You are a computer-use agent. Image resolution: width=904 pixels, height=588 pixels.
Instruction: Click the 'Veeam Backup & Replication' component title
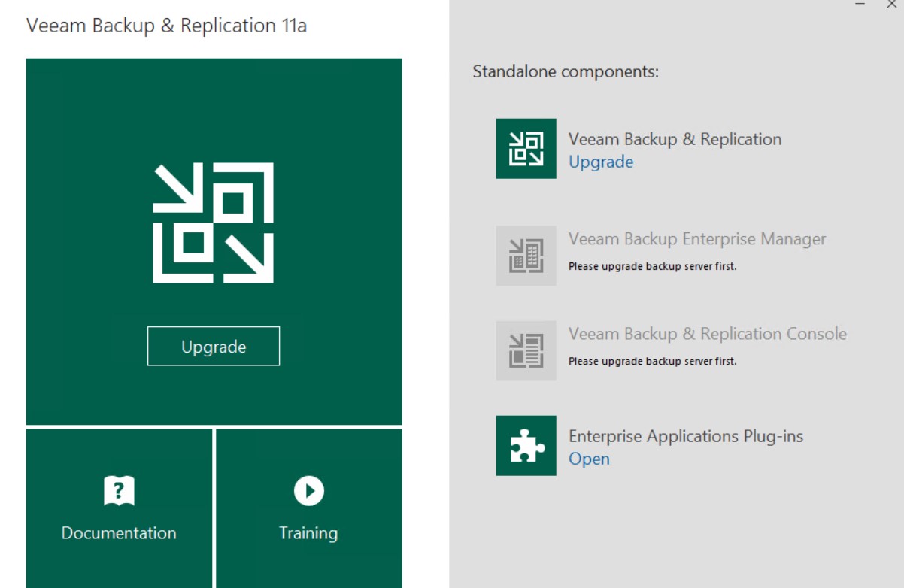675,139
